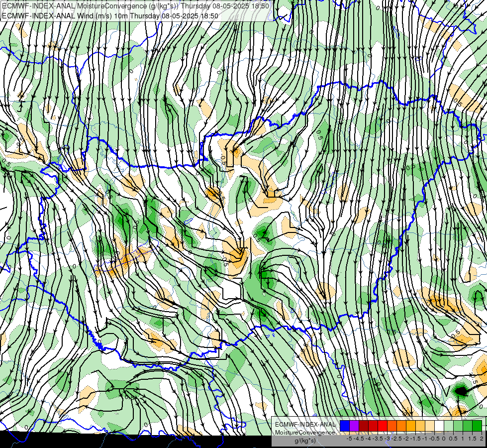Click the MoistureConvergence title line at top
Image resolution: width=487 pixels, height=448 pixels.
(x=135, y=6)
